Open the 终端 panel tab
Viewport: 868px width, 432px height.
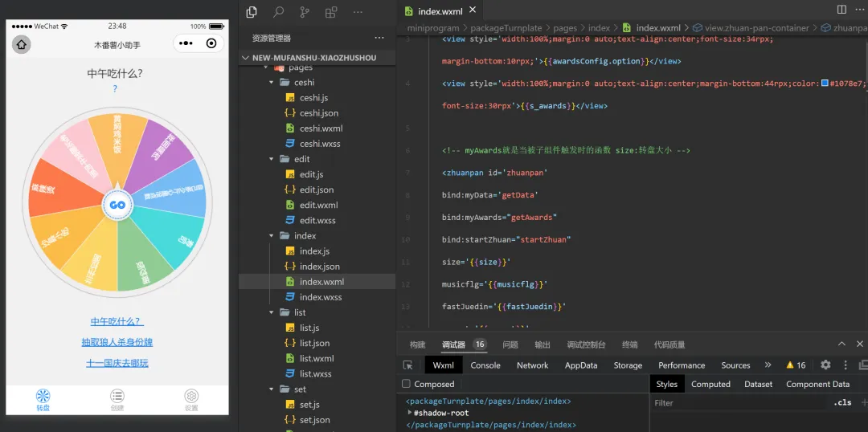click(x=629, y=344)
